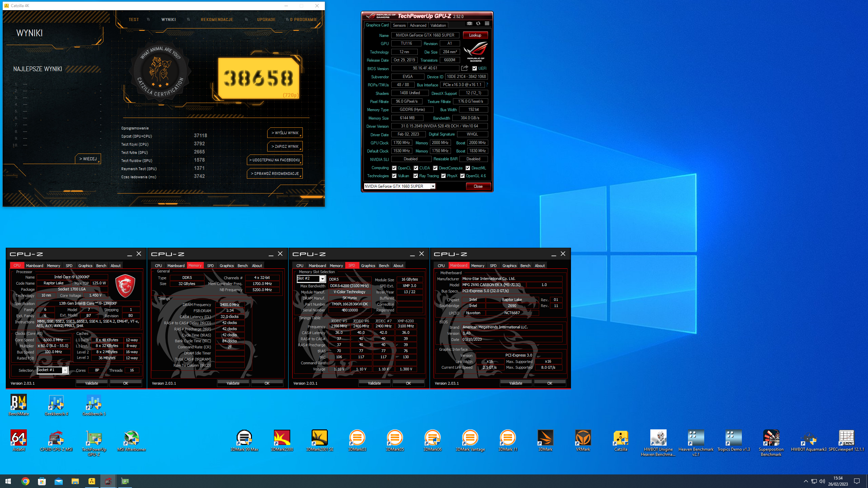Open the volume icon in system tray

click(822, 481)
